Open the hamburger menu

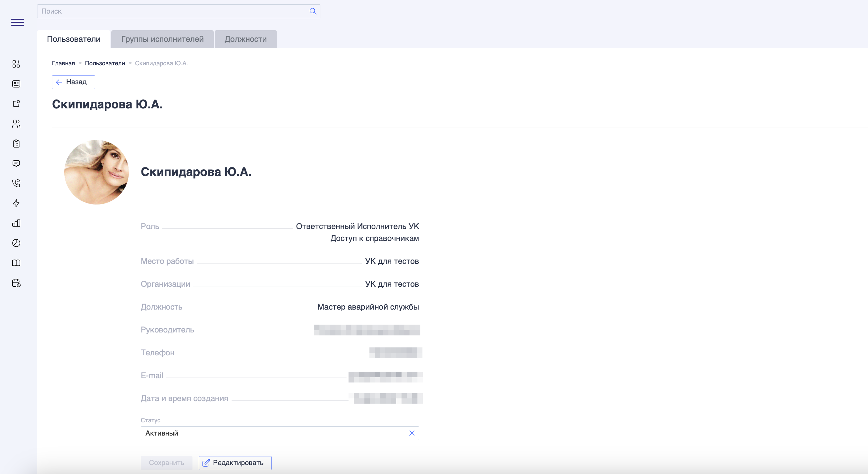click(x=18, y=22)
